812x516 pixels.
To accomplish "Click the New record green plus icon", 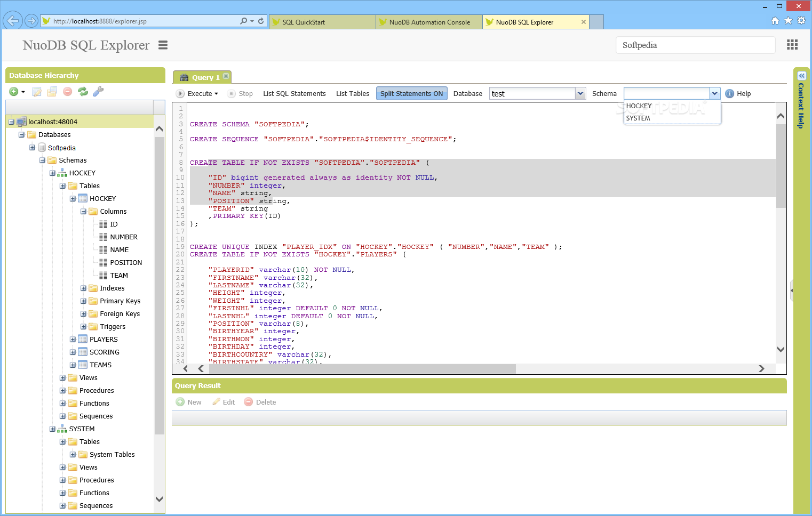I will click(180, 402).
